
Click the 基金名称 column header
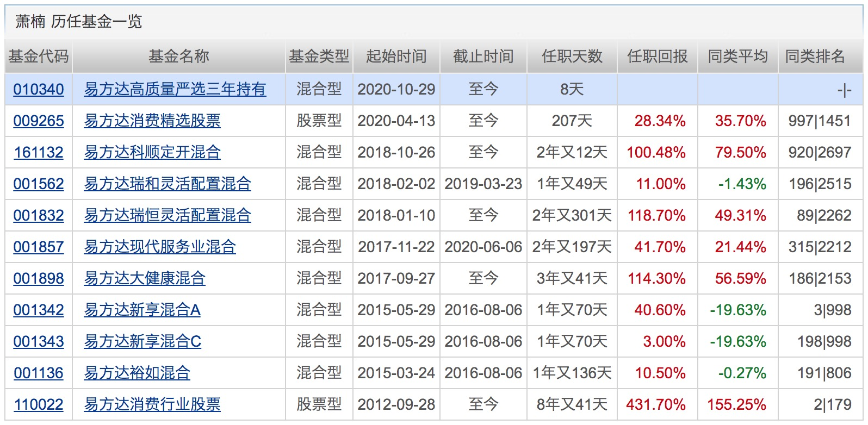point(179,57)
